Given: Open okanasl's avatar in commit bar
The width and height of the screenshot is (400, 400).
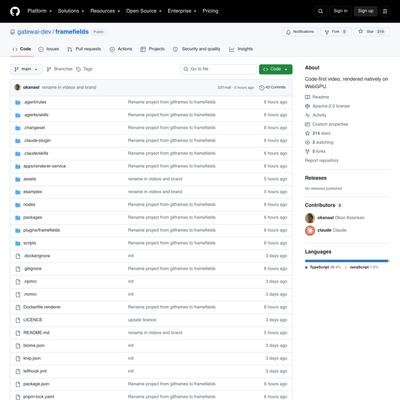Looking at the screenshot, I should (17, 87).
